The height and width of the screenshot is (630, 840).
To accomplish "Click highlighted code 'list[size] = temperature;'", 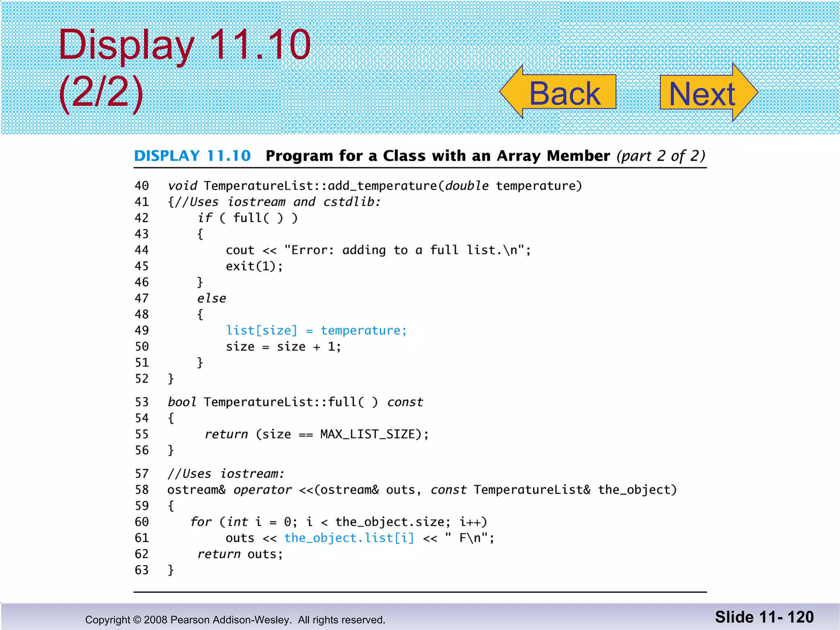I will click(x=316, y=330).
